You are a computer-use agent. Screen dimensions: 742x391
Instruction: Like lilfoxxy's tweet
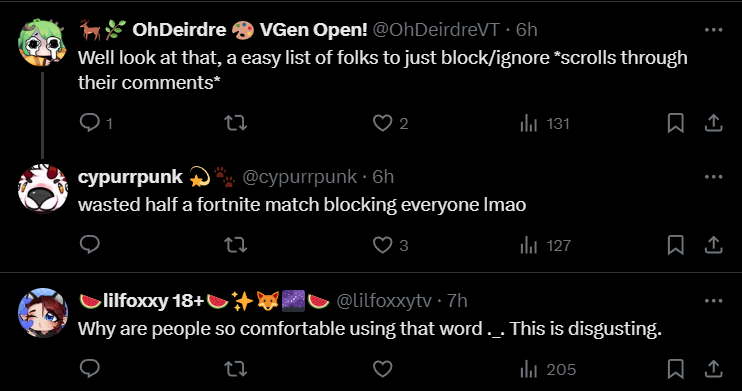coord(382,369)
